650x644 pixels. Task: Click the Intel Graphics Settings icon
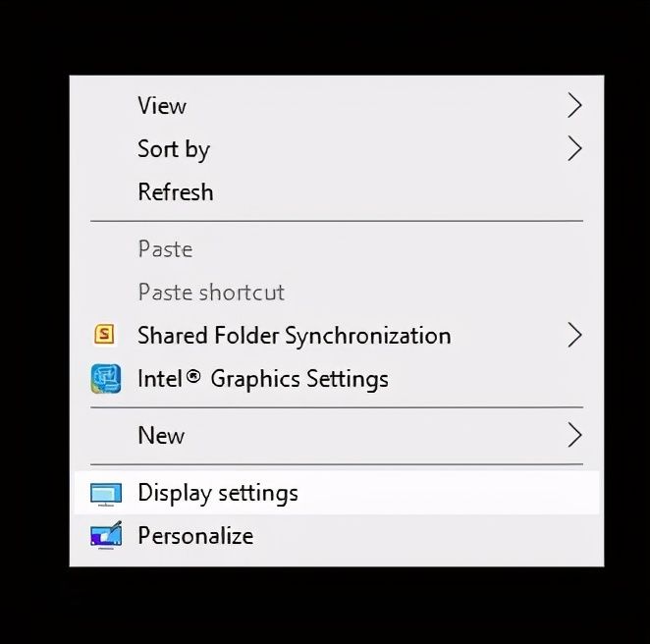(105, 379)
